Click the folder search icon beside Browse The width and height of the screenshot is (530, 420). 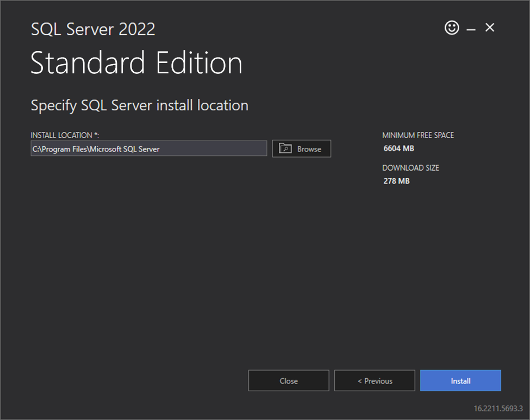[x=285, y=148]
